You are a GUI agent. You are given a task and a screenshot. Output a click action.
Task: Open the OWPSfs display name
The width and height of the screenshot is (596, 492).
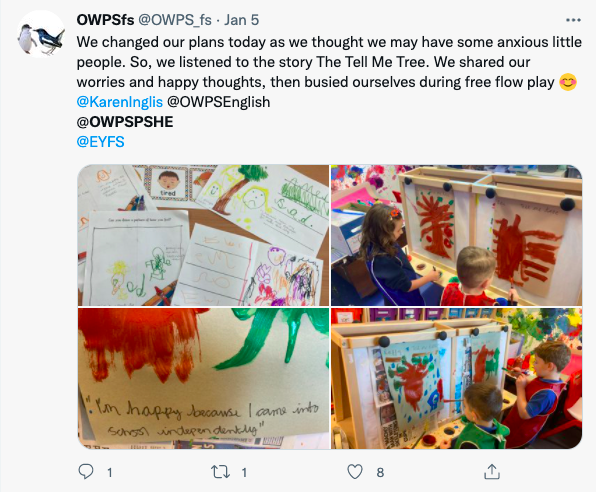pyautogui.click(x=105, y=20)
